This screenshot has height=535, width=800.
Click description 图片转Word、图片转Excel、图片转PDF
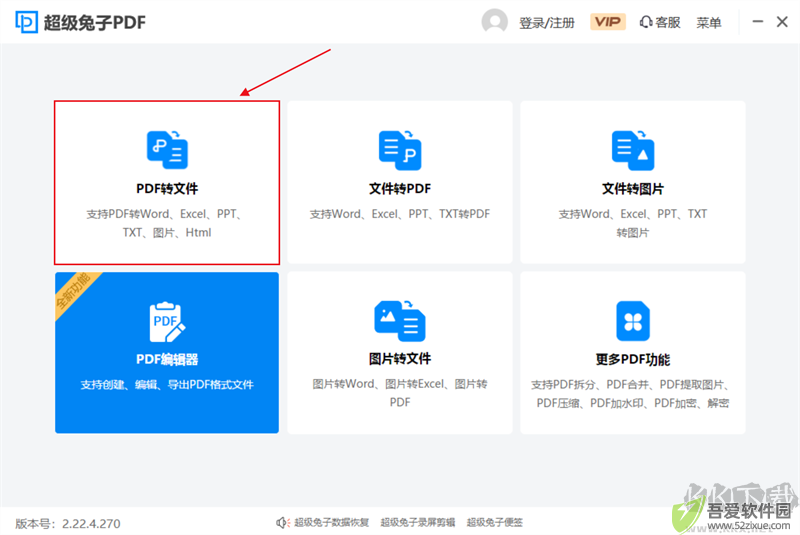pos(400,393)
